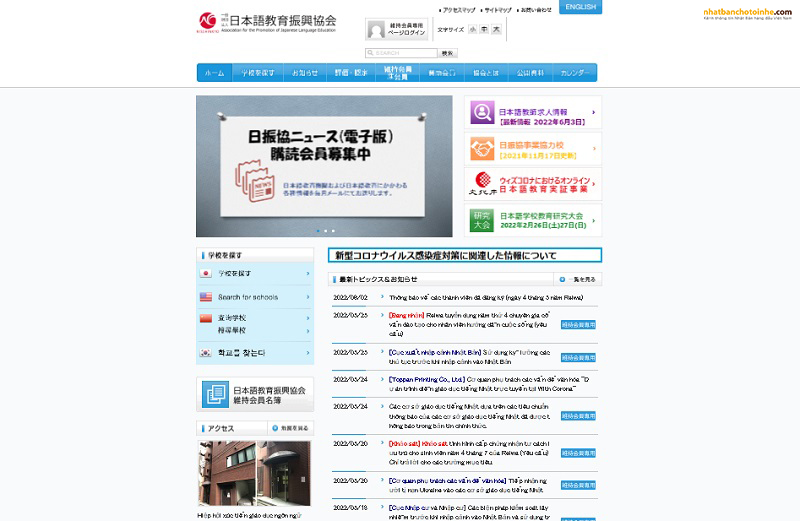Select the last slideshow indicator dot
Image resolution: width=800 pixels, height=521 pixels.
333,231
